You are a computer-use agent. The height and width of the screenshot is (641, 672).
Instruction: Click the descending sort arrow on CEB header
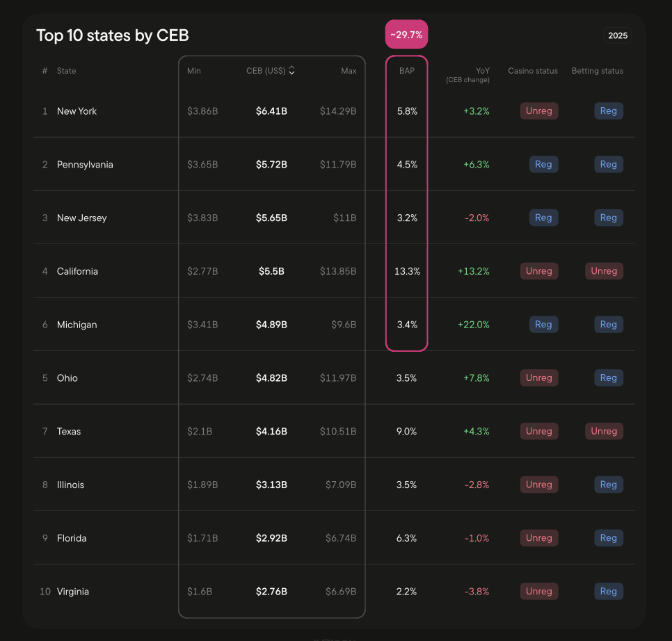pyautogui.click(x=292, y=73)
